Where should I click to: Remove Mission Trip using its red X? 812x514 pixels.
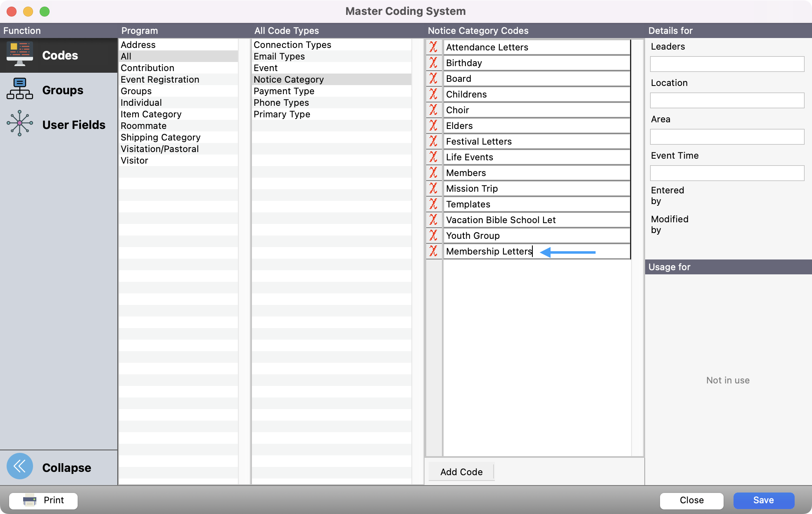(x=434, y=188)
